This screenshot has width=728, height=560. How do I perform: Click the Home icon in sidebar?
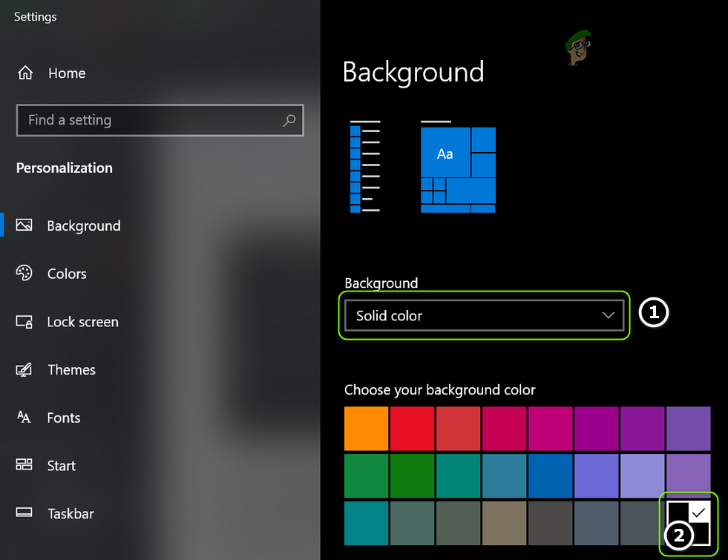25,73
